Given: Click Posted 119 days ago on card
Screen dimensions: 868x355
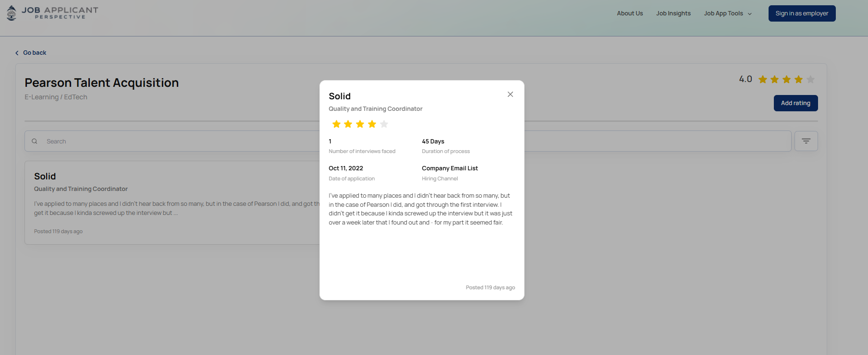Looking at the screenshot, I should (x=58, y=231).
